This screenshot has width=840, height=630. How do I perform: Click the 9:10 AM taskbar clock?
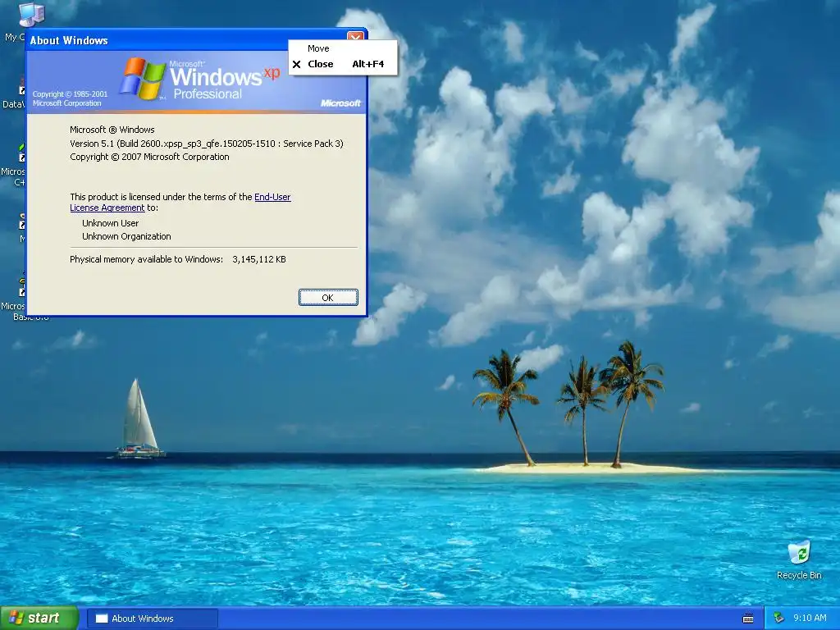click(810, 619)
